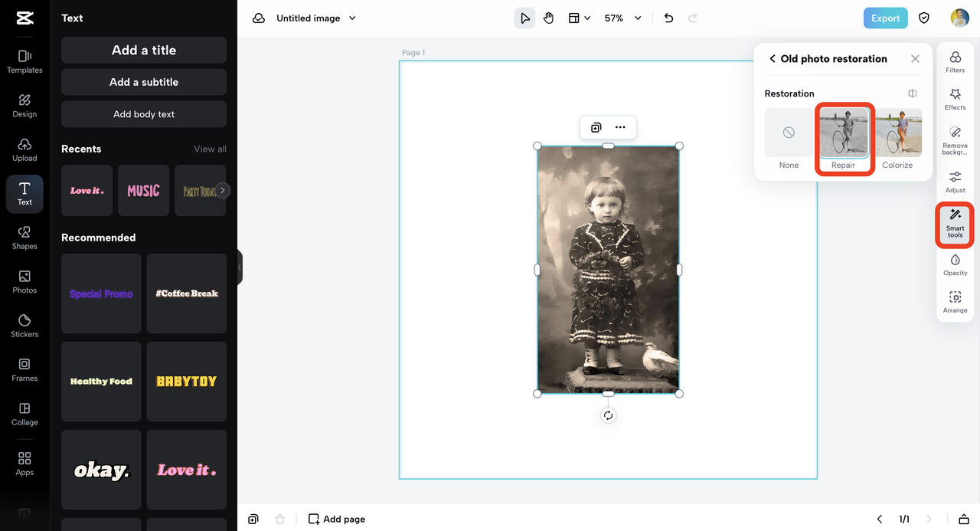Select the hand pan tool
This screenshot has width=980, height=531.
548,18
